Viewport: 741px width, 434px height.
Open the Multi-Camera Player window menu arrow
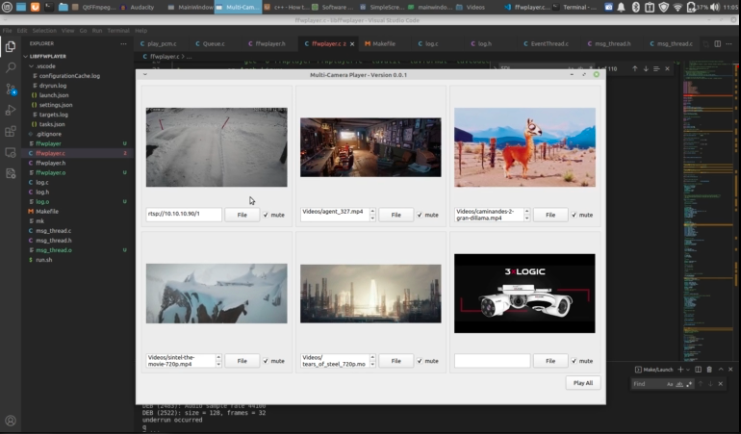pos(145,75)
